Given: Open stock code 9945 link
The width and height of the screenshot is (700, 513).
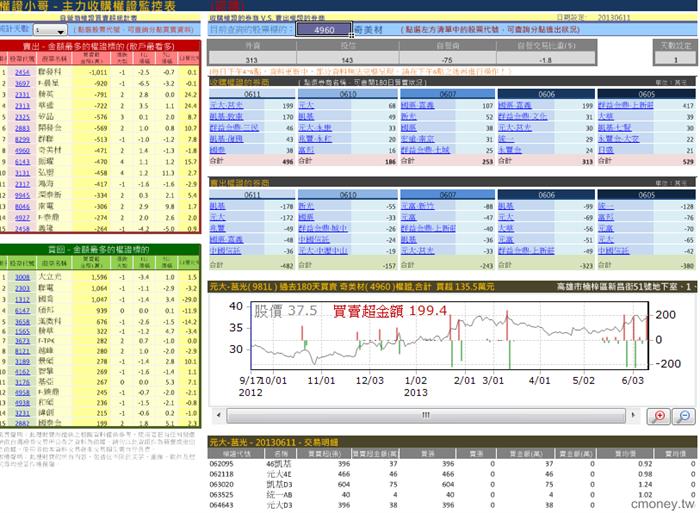Looking at the screenshot, I should pyautogui.click(x=22, y=195).
